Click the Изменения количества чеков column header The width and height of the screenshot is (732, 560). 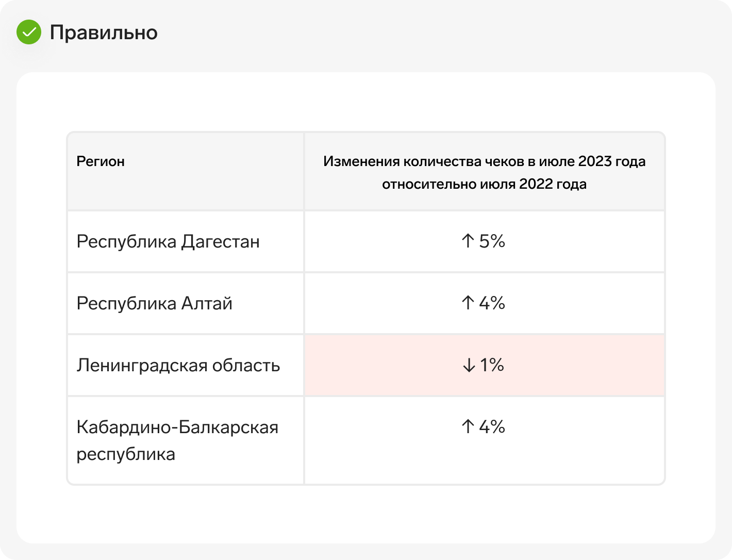(x=485, y=171)
